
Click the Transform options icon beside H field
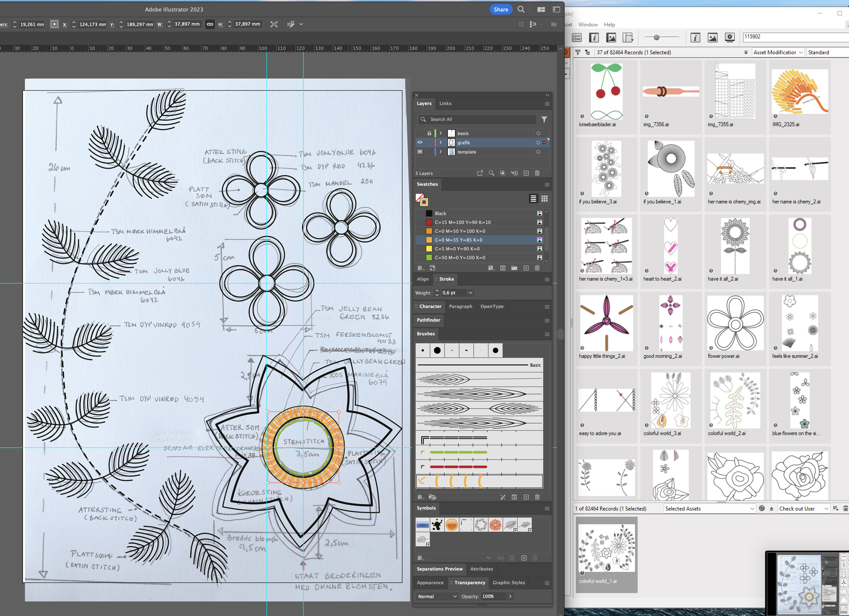[274, 24]
